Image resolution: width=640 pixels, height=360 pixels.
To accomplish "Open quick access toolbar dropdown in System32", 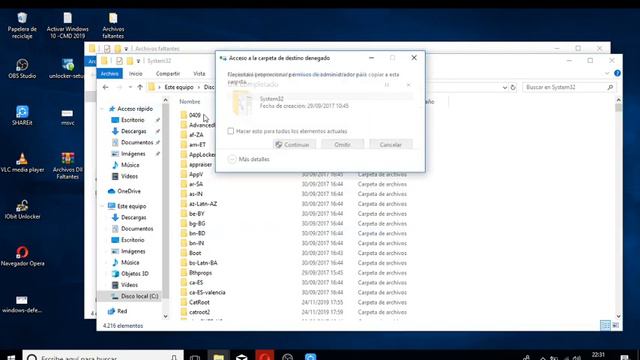I will point(138,61).
